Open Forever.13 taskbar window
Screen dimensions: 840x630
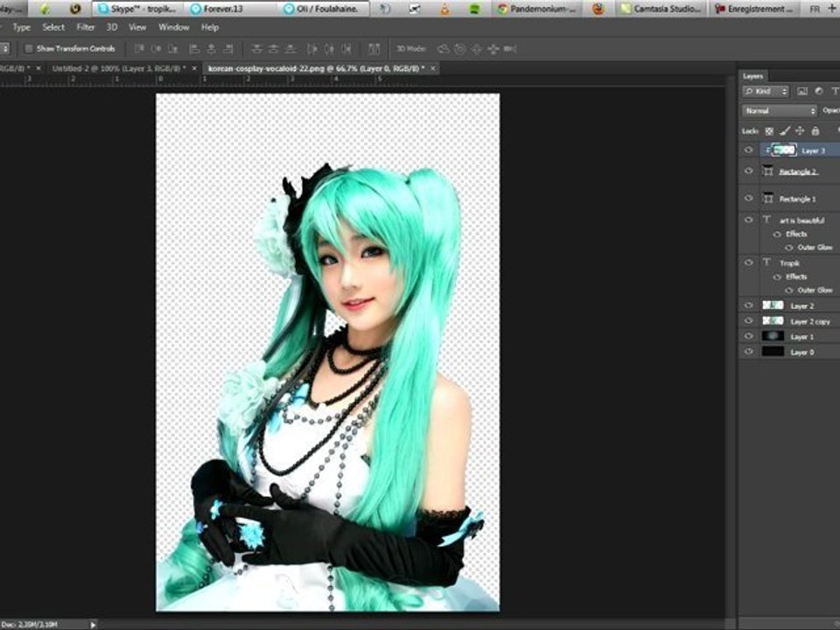[x=230, y=9]
